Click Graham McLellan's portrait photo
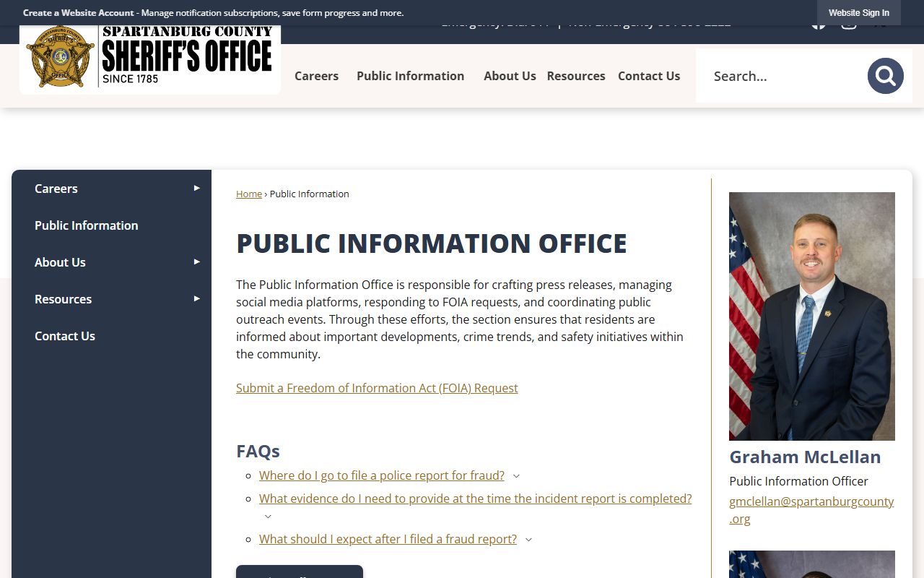Viewport: 924px width, 578px height. pos(812,316)
